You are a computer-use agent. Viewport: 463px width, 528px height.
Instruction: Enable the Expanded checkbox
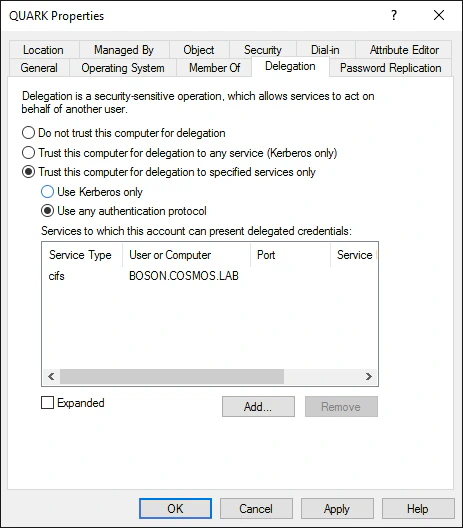point(47,402)
